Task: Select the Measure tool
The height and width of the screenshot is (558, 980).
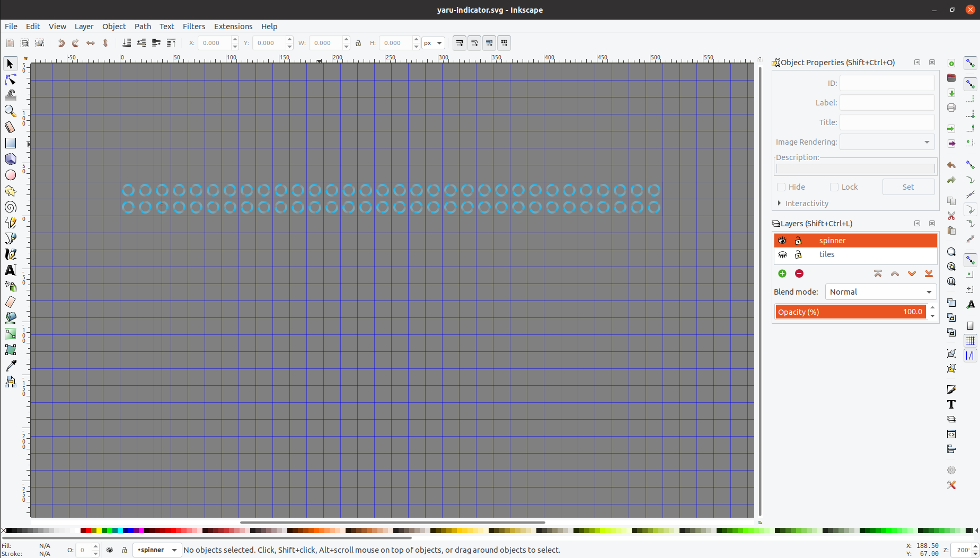Action: 10,127
